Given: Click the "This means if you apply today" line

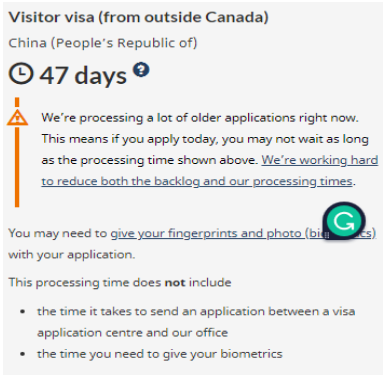Looking at the screenshot, I should pyautogui.click(x=205, y=139).
